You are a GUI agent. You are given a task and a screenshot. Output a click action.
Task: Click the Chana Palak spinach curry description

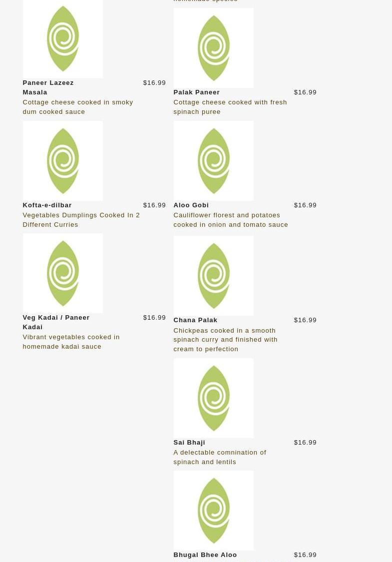[x=225, y=340]
